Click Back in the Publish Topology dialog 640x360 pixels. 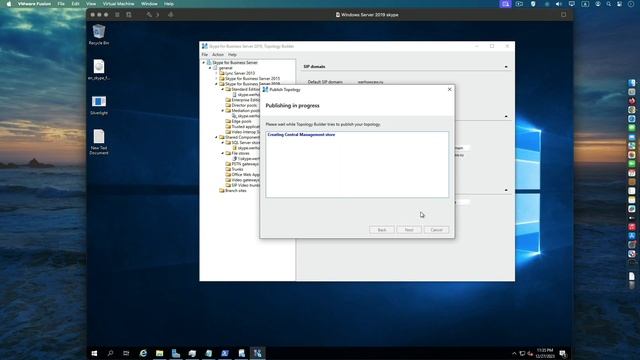coord(382,230)
